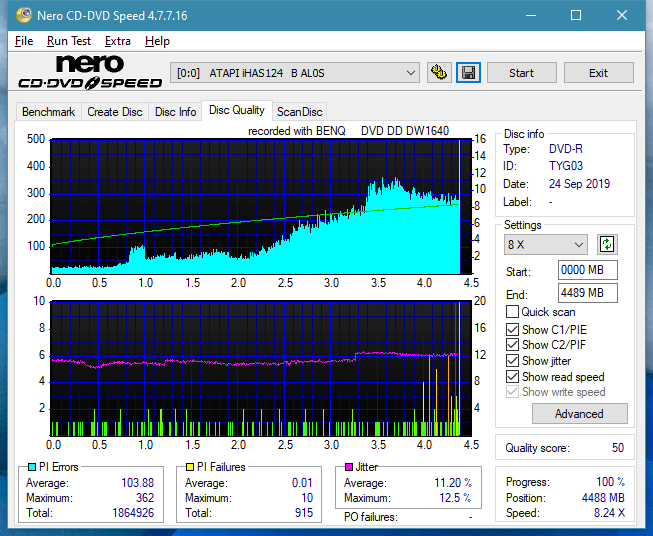Click PI Failures total 915
This screenshot has width=653, height=536.
[x=304, y=513]
